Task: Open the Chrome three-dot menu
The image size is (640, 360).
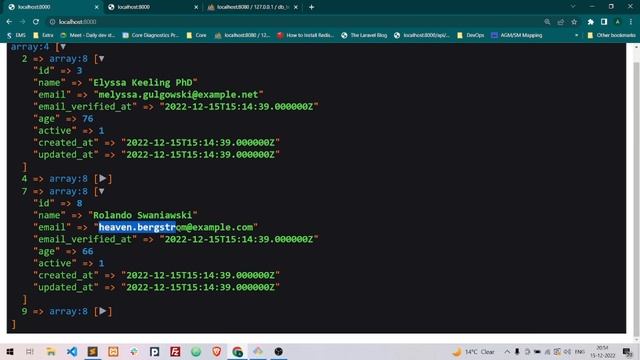Action: pyautogui.click(x=631, y=22)
